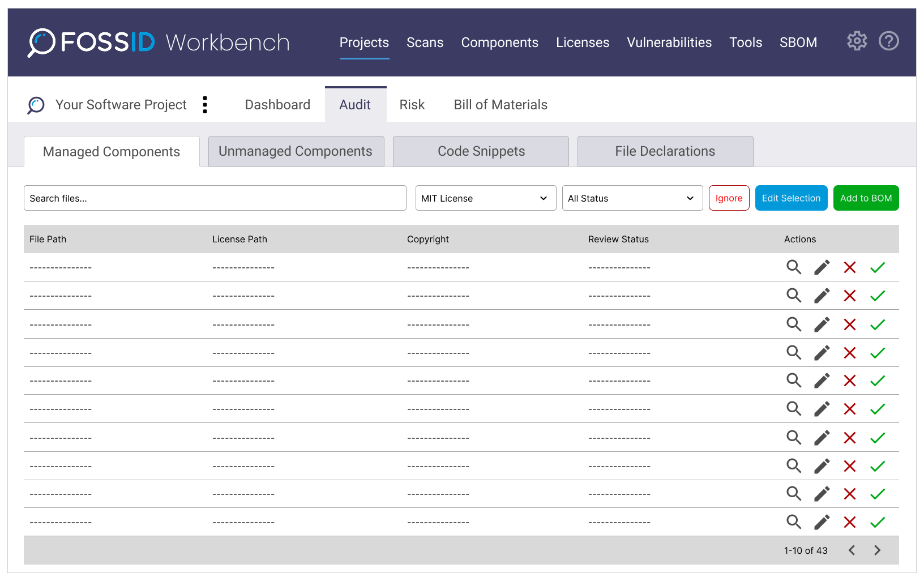
Task: Inspect the fourth row with magnifier icon
Action: pos(794,353)
